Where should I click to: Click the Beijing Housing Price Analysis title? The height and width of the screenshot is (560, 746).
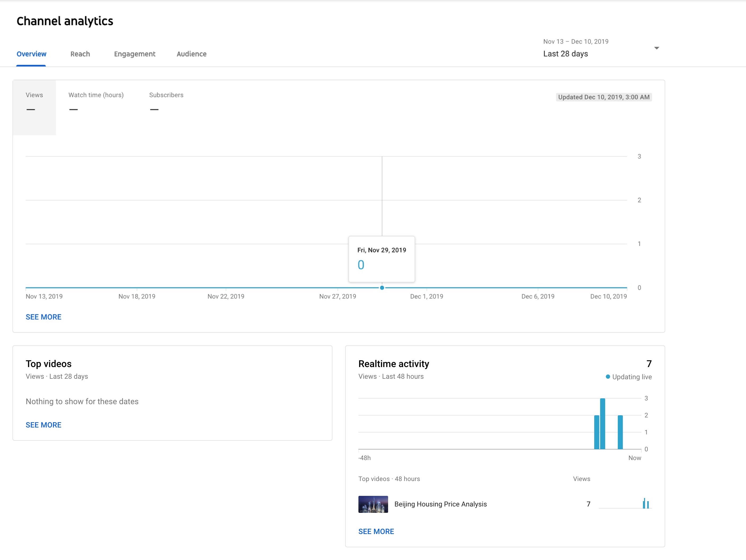tap(441, 504)
